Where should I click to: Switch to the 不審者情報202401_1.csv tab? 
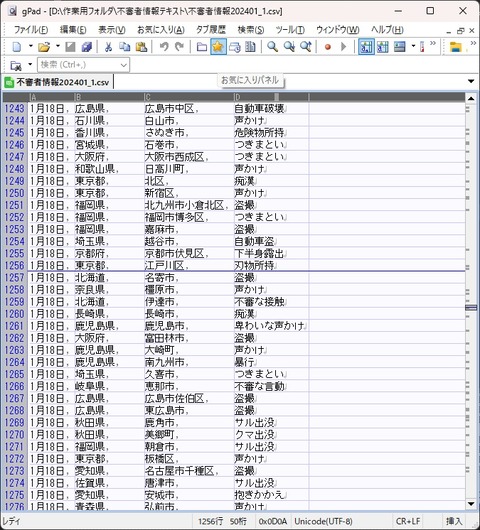coord(57,82)
